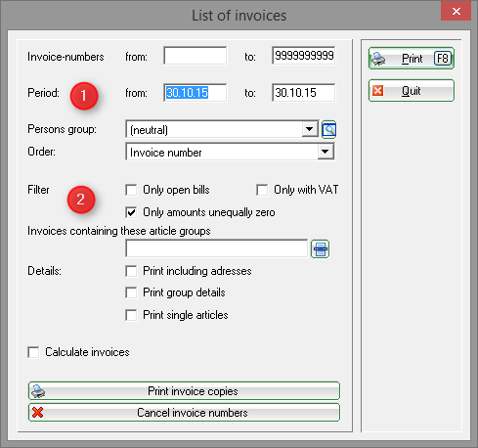Click the printer icon on Print button
The height and width of the screenshot is (448, 478).
click(x=378, y=59)
